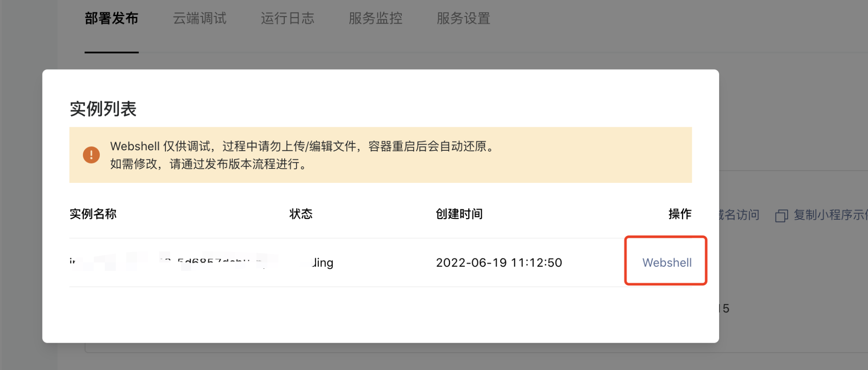
Task: Select the 服务设置 tab
Action: point(463,18)
